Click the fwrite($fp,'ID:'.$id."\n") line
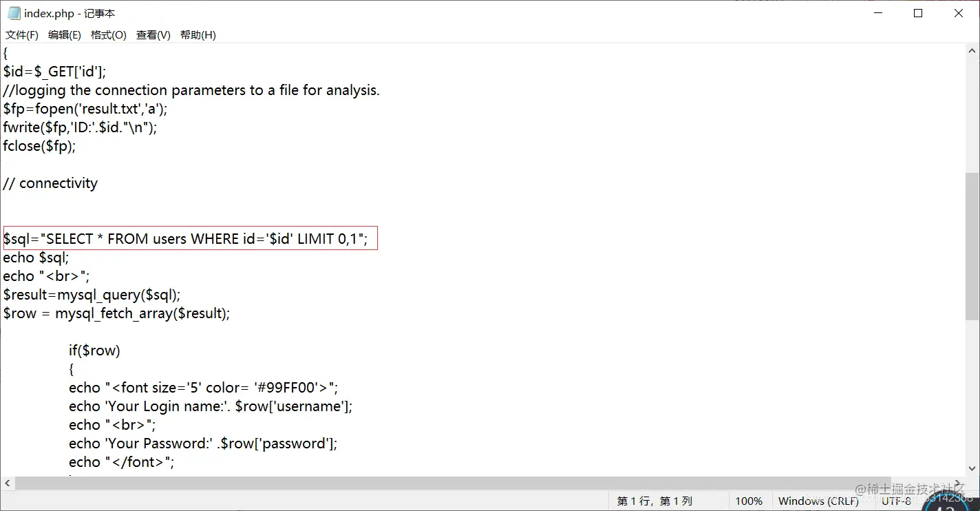The image size is (980, 511). [x=80, y=127]
